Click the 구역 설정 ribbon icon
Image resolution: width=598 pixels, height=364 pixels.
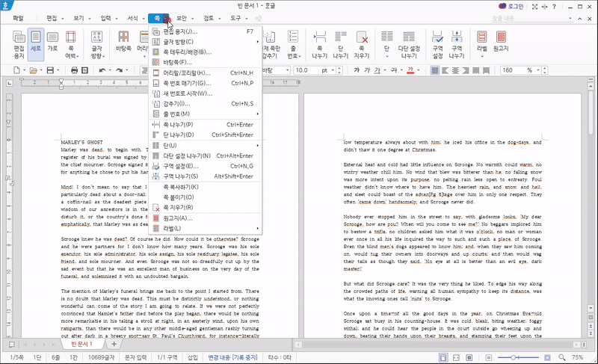(437, 45)
